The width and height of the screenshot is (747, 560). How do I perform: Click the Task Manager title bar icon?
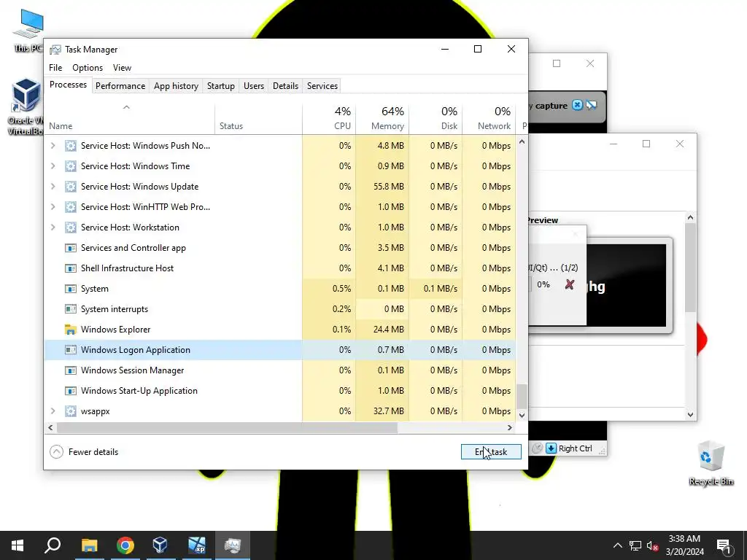[55, 50]
